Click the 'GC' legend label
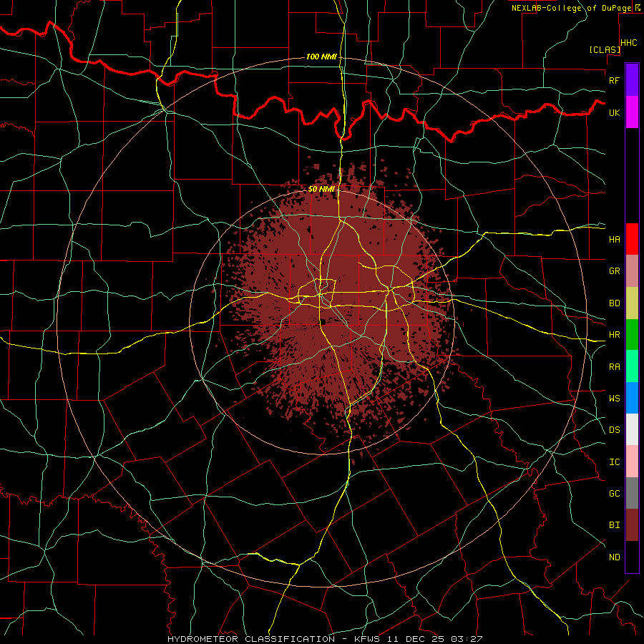Screen dimensions: 644x644 coord(615,494)
